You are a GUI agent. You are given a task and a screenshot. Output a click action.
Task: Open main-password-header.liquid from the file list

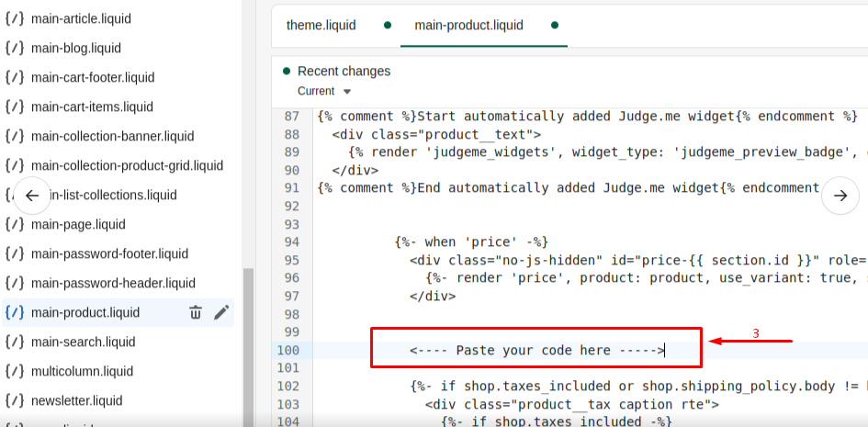point(114,283)
